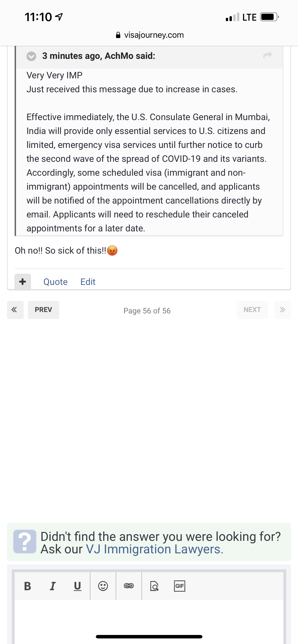The height and width of the screenshot is (644, 298).
Task: Open VJ Immigration Lawyers link
Action: [155, 549]
